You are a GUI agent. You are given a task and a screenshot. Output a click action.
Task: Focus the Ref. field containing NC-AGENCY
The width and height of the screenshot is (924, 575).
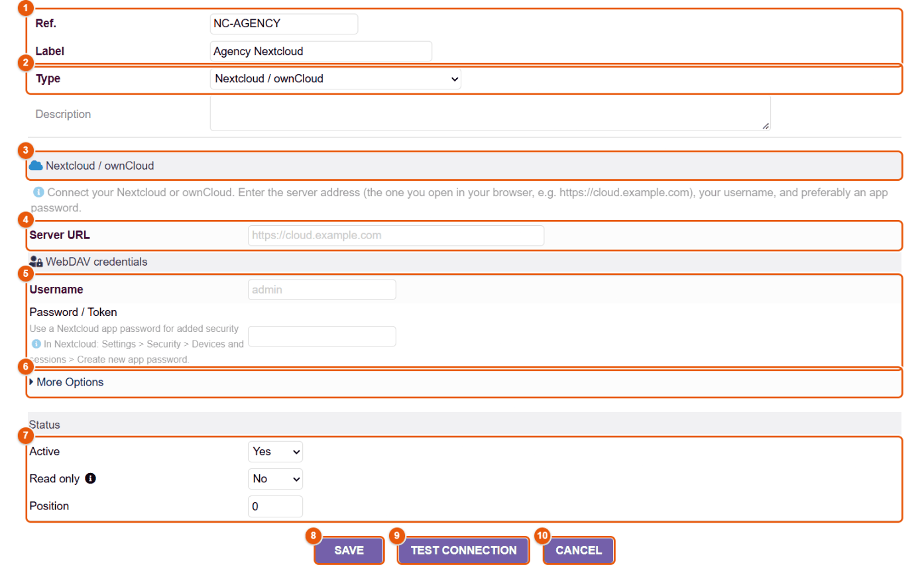(x=284, y=23)
